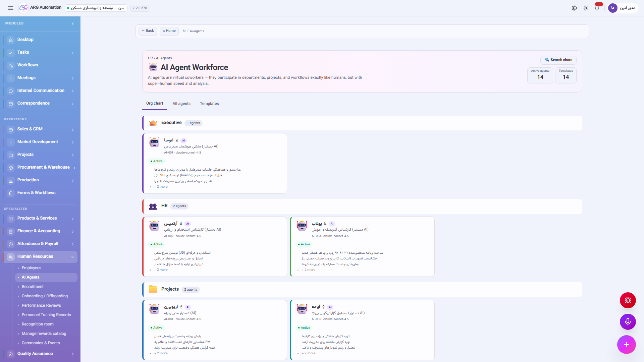Show more tasks for agent AI-005
The width and height of the screenshot is (644, 362).
pos(308,353)
